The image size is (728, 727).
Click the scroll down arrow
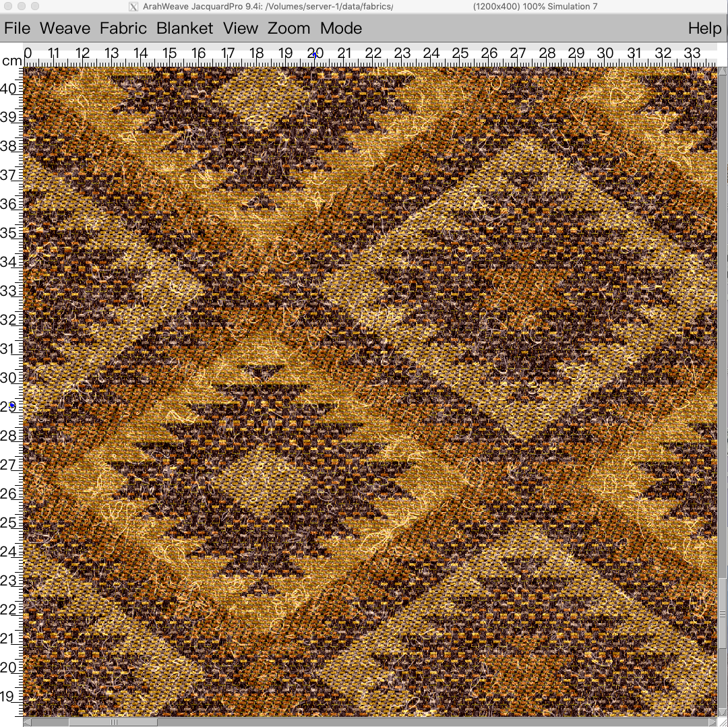click(x=723, y=713)
